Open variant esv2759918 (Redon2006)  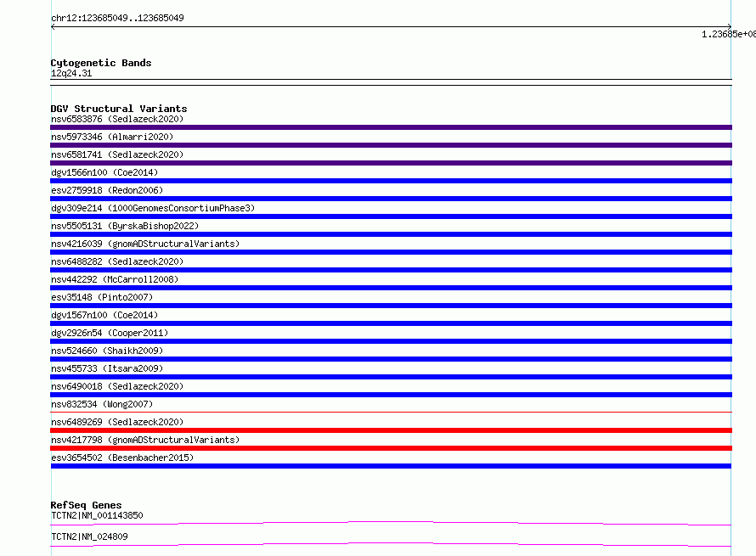(107, 190)
